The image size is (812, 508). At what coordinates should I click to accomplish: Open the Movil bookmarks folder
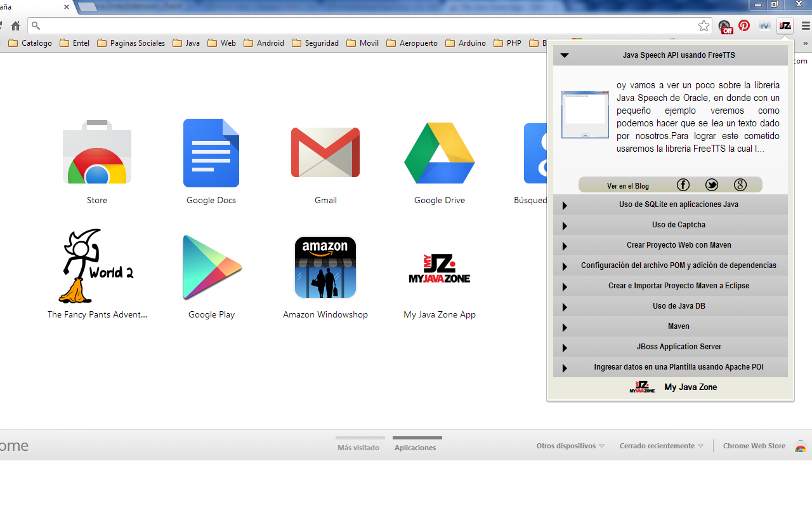coord(363,43)
